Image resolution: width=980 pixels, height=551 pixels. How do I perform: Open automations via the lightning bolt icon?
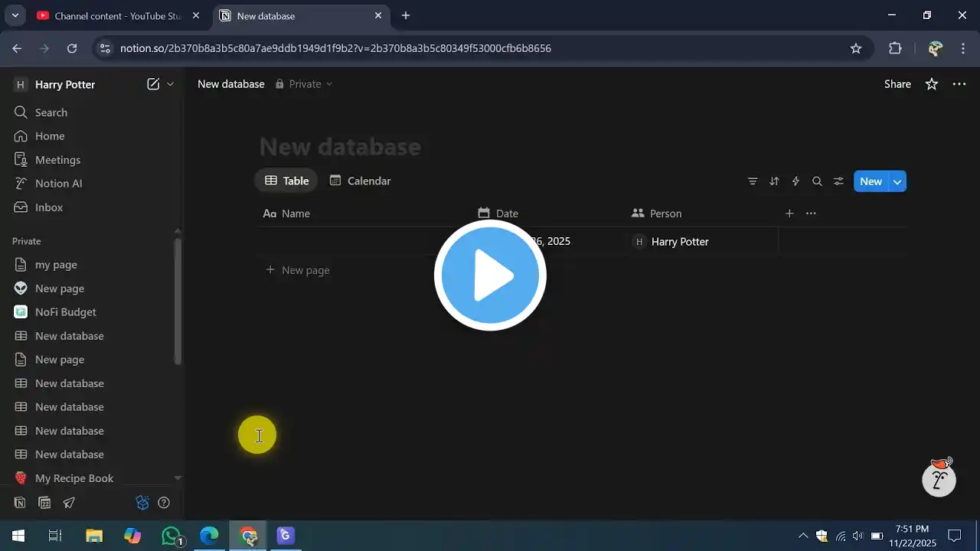(x=795, y=181)
